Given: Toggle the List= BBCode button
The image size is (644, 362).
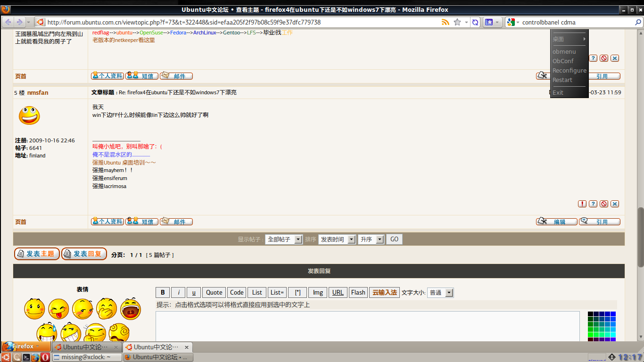Looking at the screenshot, I should [277, 292].
